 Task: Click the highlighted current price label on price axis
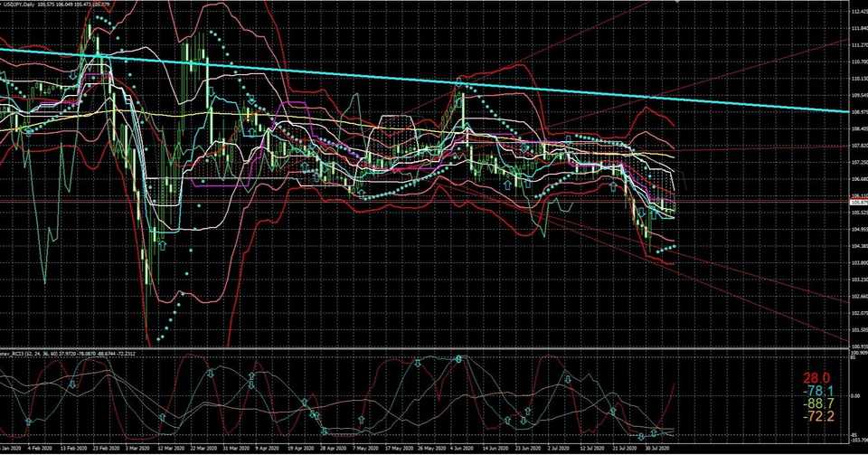pyautogui.click(x=859, y=203)
